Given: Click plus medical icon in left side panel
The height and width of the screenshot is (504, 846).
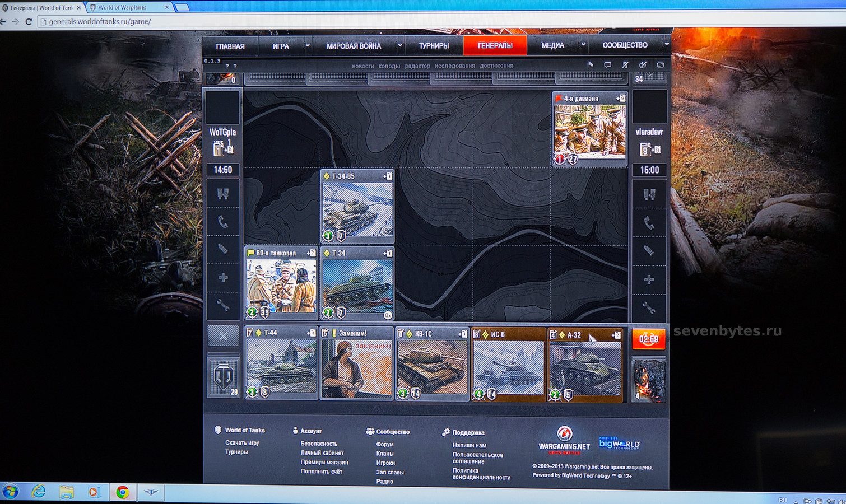Looking at the screenshot, I should pyautogui.click(x=223, y=278).
